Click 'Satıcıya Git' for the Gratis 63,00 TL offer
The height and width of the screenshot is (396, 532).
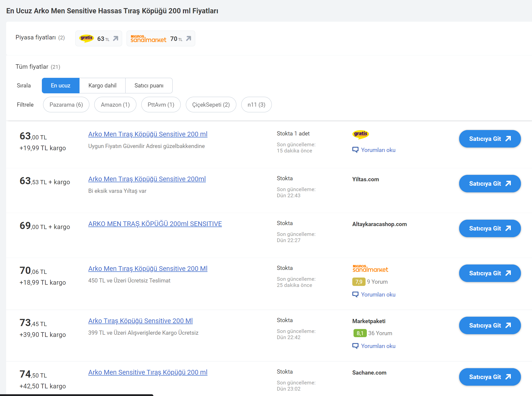490,139
